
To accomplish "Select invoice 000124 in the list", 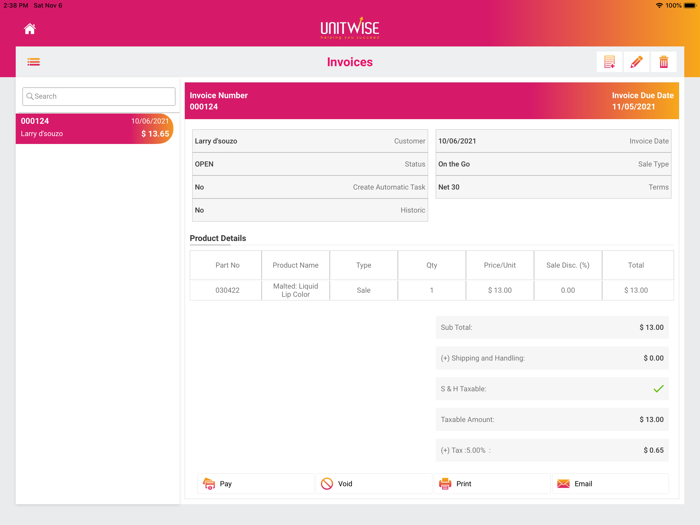I will click(x=94, y=129).
